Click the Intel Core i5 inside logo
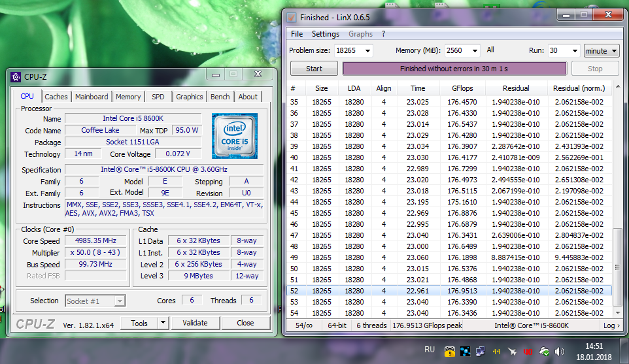629x364 pixels. pyautogui.click(x=235, y=135)
